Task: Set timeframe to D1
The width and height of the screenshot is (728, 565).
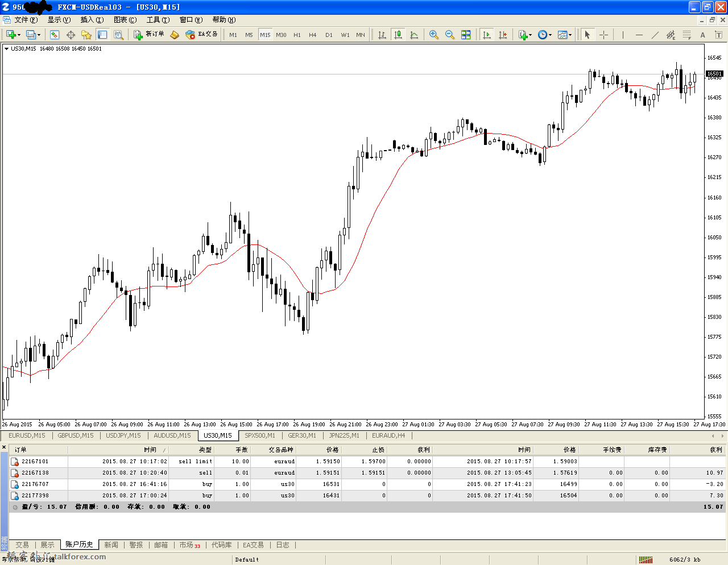Action: pos(329,35)
